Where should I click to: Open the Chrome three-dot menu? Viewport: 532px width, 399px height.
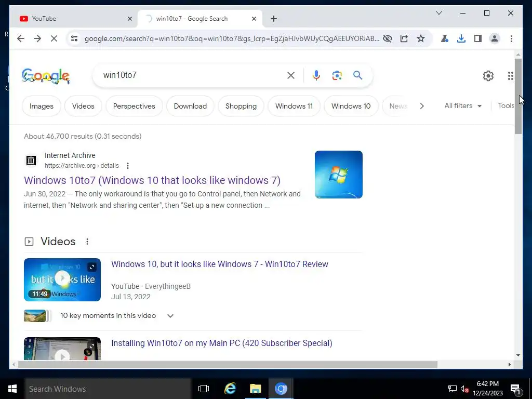[511, 38]
